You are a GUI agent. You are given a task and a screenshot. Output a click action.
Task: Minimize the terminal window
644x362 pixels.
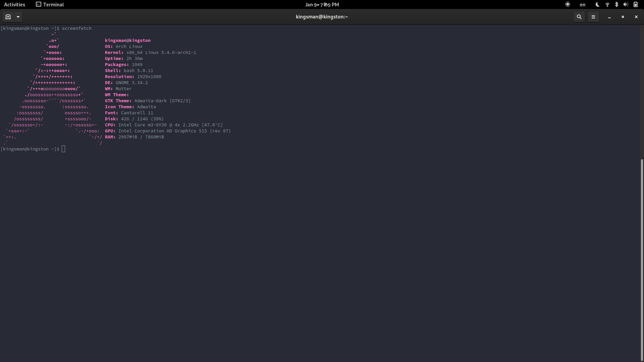tap(609, 17)
